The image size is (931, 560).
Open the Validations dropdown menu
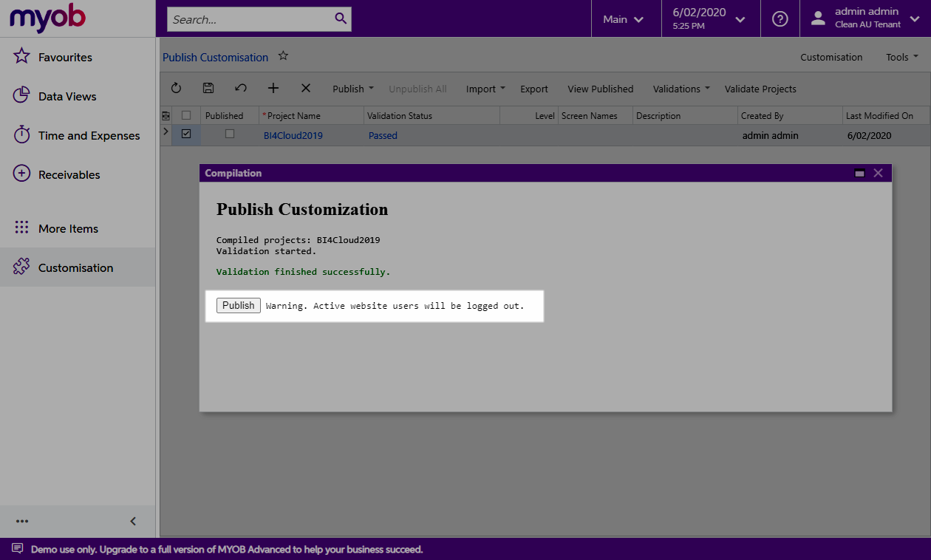(x=681, y=89)
